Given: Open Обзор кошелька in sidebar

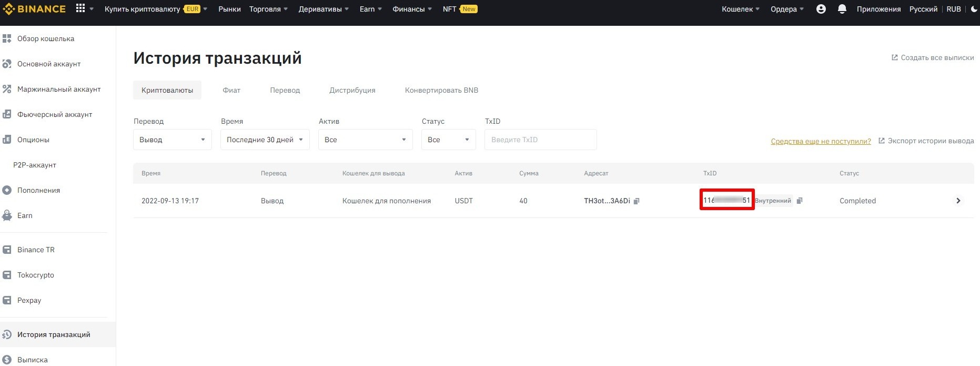Looking at the screenshot, I should [x=46, y=38].
